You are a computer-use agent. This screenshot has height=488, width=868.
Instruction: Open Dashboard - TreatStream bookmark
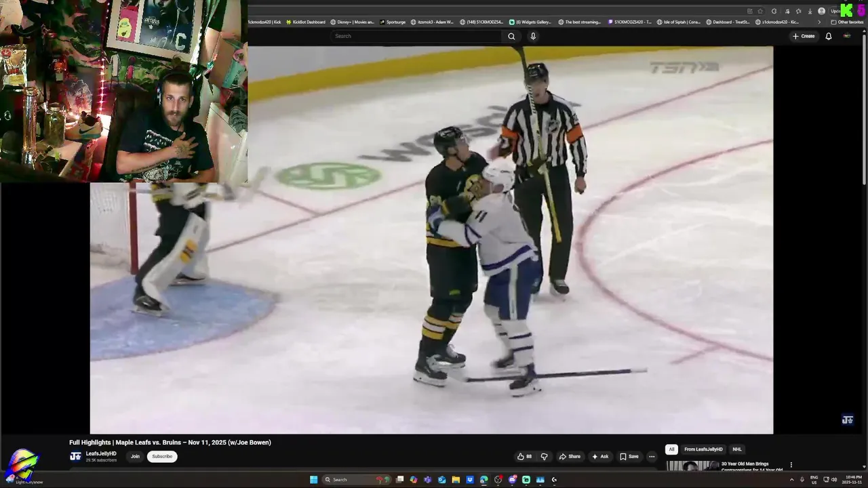[728, 22]
